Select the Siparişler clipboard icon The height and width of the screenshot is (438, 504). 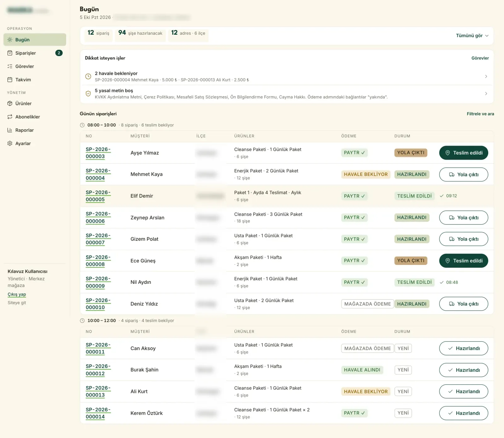(10, 53)
